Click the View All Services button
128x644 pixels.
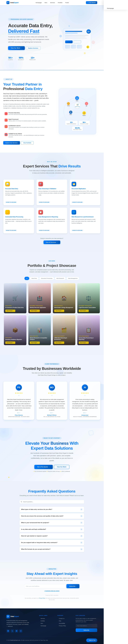point(52,242)
